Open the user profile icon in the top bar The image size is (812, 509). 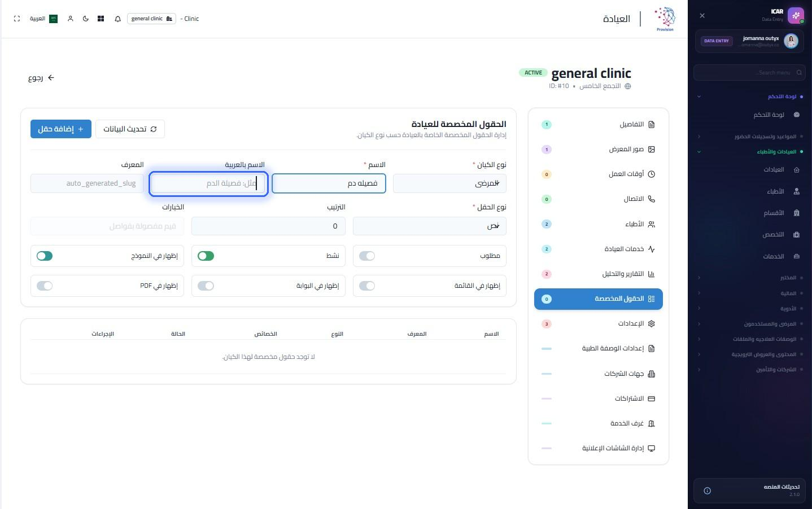coord(71,19)
